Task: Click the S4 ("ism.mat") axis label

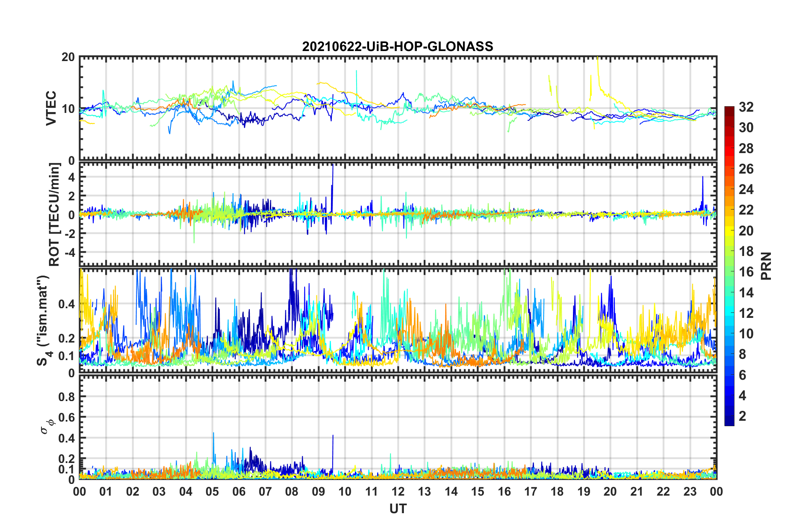Action: click(x=44, y=320)
